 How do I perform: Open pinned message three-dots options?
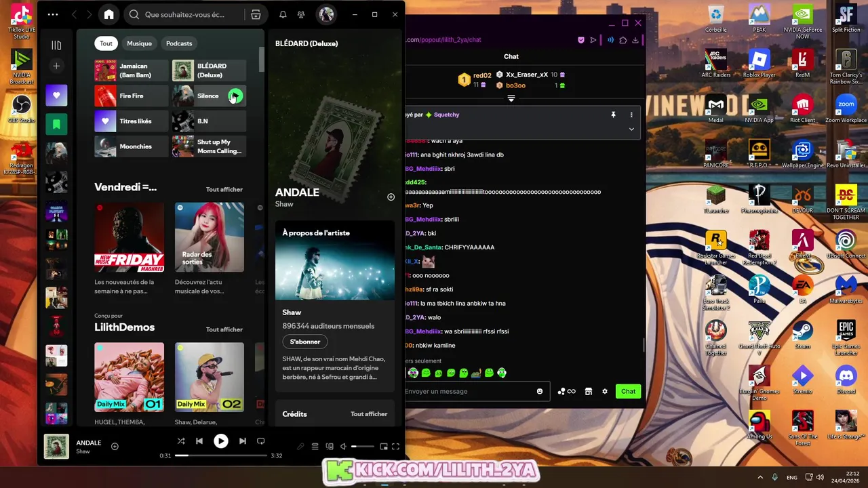[x=631, y=115]
